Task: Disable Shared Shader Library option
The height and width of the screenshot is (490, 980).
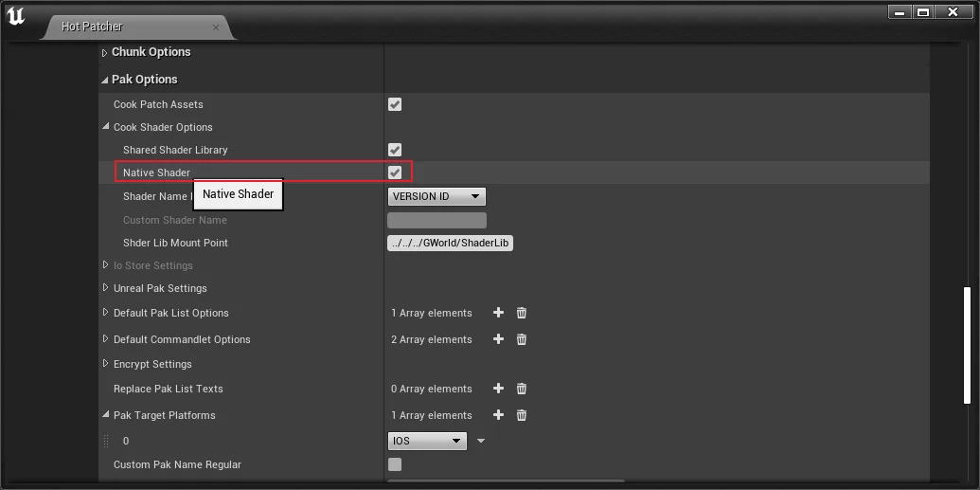Action: (x=395, y=150)
